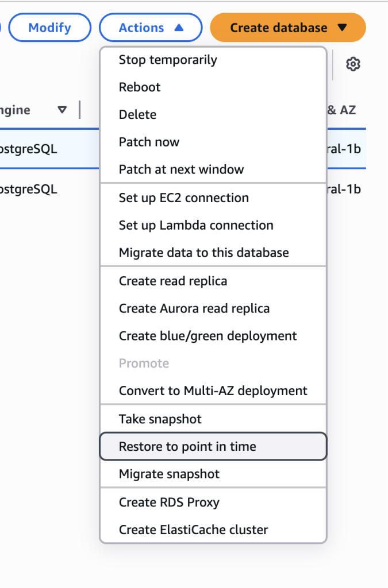This screenshot has width=388, height=588.
Task: Select Create RDS Proxy
Action: (213, 502)
